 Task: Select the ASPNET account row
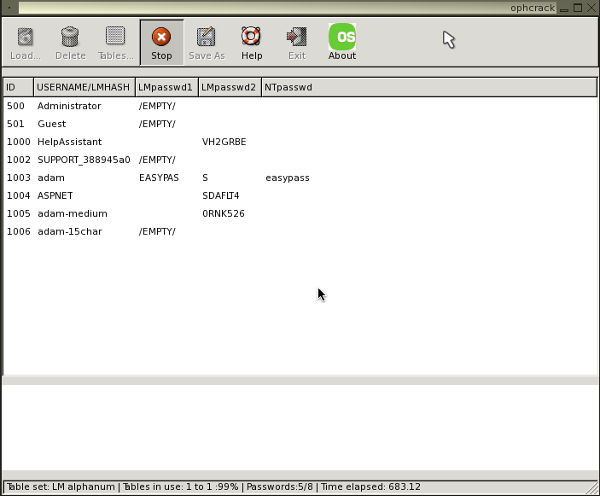[55, 196]
